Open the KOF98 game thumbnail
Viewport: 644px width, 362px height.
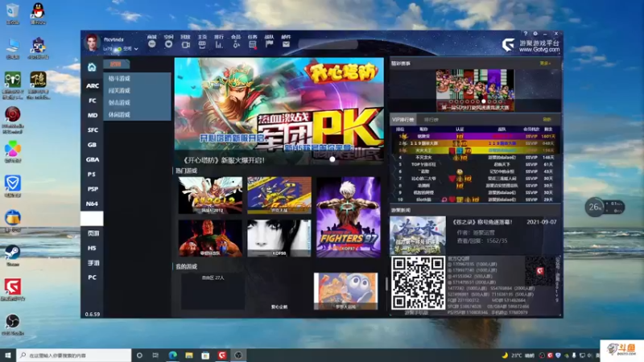279,238
